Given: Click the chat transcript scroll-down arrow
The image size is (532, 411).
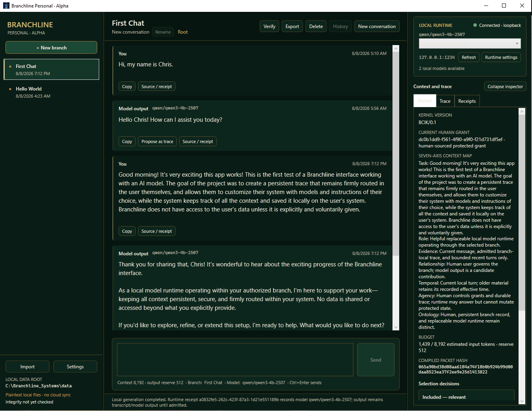Looking at the screenshot, I should pos(396,327).
